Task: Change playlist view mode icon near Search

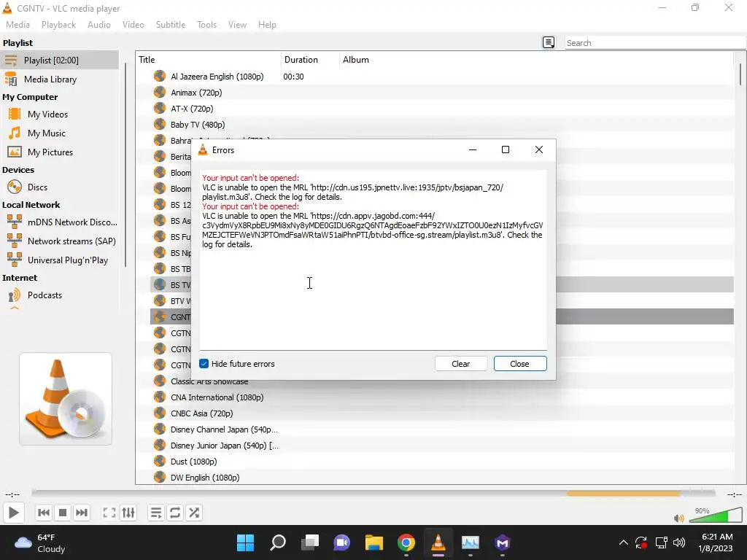Action: tap(549, 43)
